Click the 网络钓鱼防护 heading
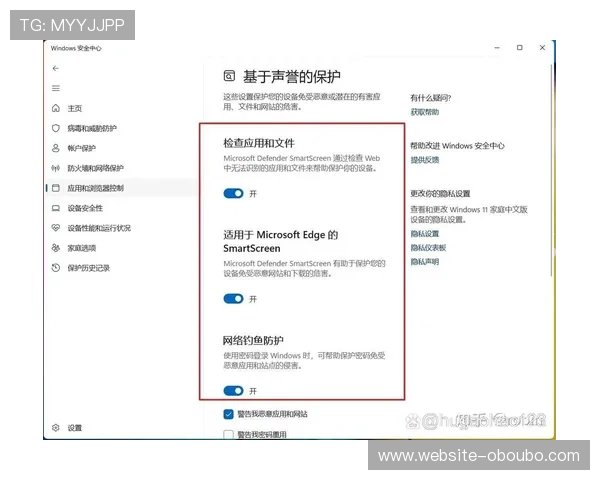 tap(253, 340)
